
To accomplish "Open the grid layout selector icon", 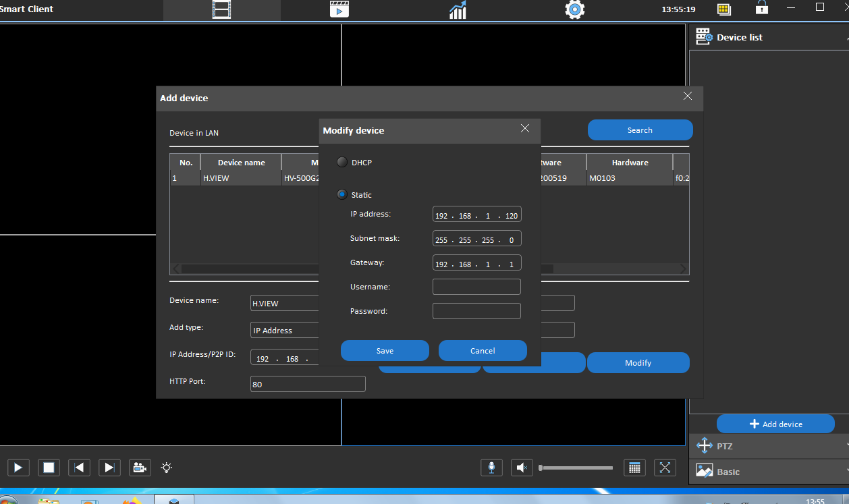I will click(634, 467).
